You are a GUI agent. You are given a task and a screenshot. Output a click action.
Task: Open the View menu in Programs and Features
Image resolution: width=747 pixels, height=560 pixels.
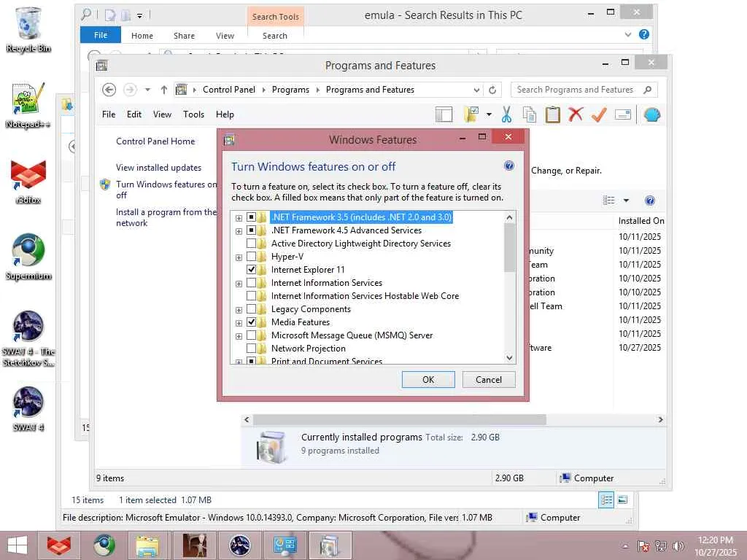click(162, 114)
